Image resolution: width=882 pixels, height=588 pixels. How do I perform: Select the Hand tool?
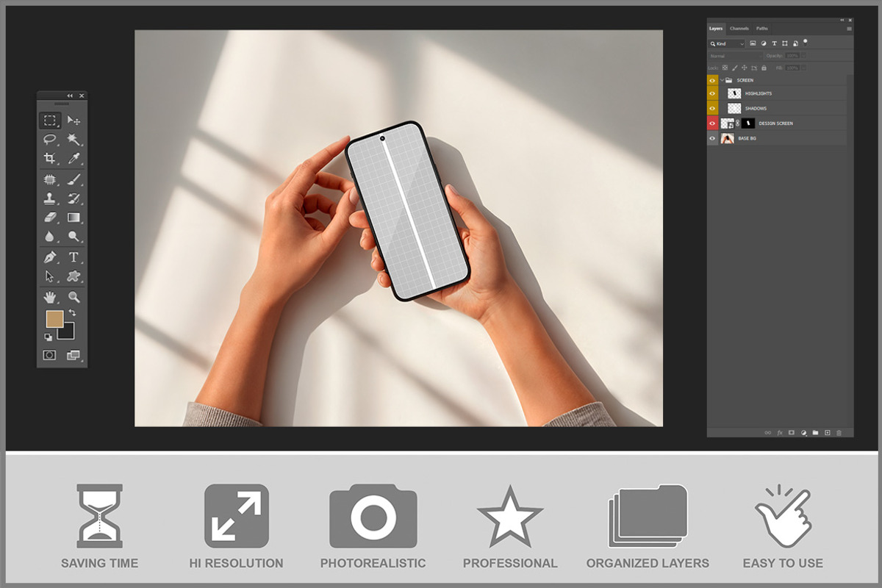50,297
